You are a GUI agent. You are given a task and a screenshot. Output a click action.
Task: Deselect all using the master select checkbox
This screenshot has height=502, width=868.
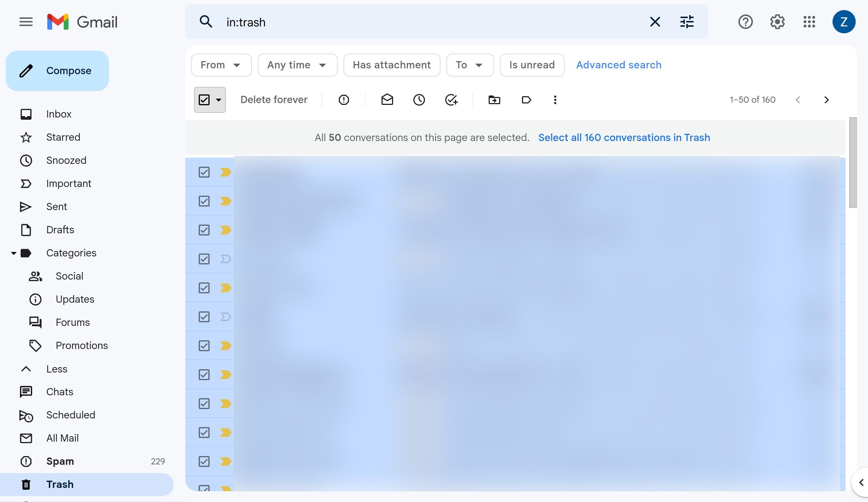204,99
